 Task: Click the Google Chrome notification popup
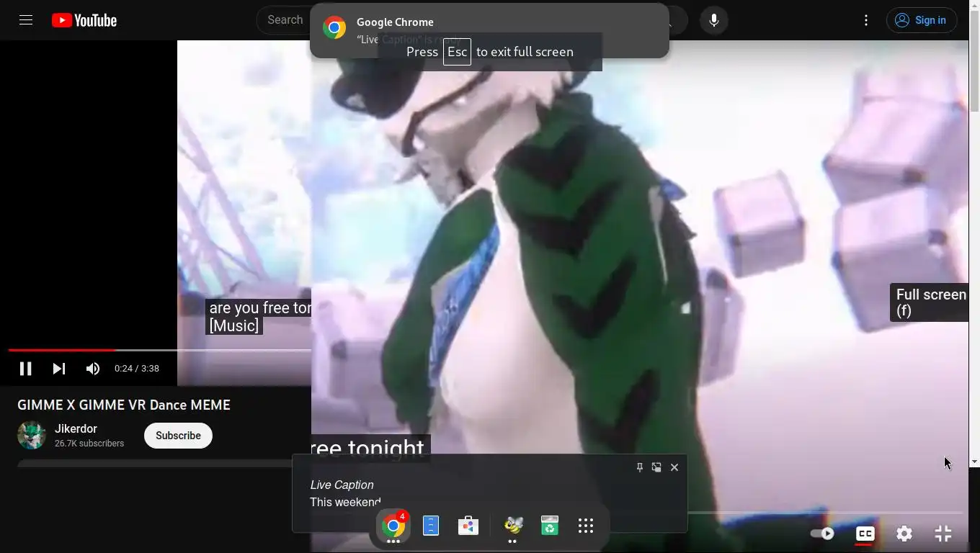(489, 31)
